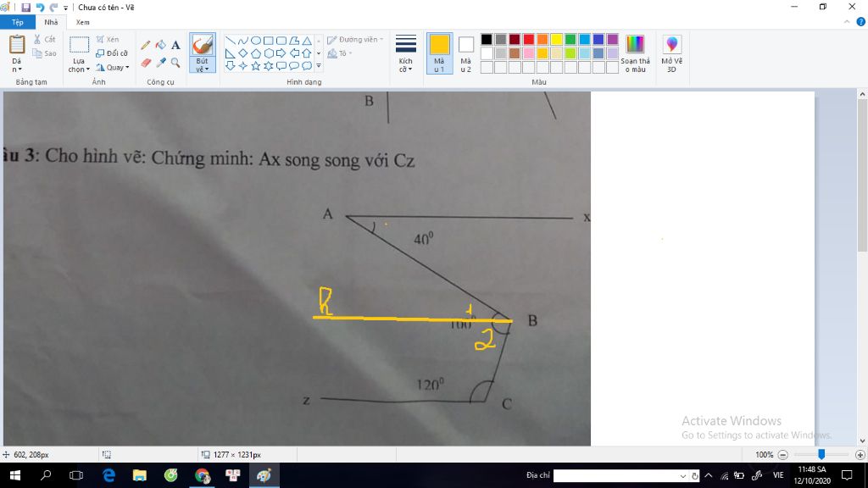Viewport: 868px width, 488px height.
Task: Click the Paste (Dán) clipboard icon
Action: [17, 44]
